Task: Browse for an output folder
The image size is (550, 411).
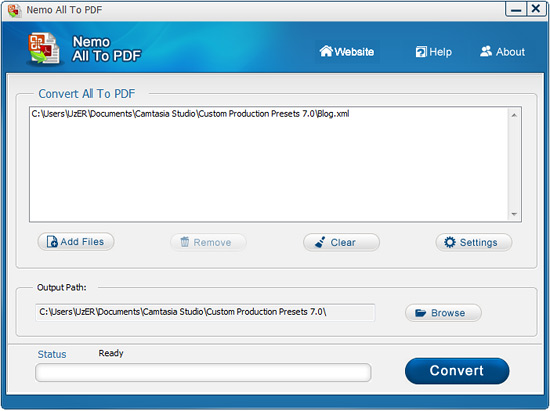Action: pyautogui.click(x=443, y=312)
